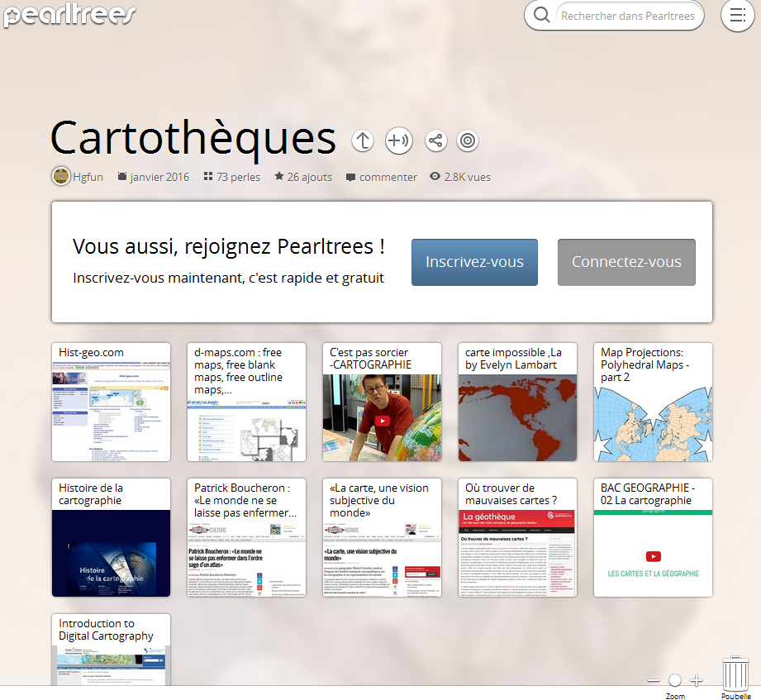Click the share icon beside Cartothèques

click(435, 140)
